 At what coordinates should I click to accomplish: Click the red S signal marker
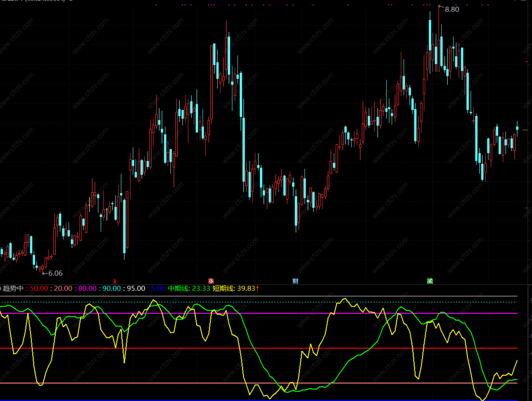[115, 281]
